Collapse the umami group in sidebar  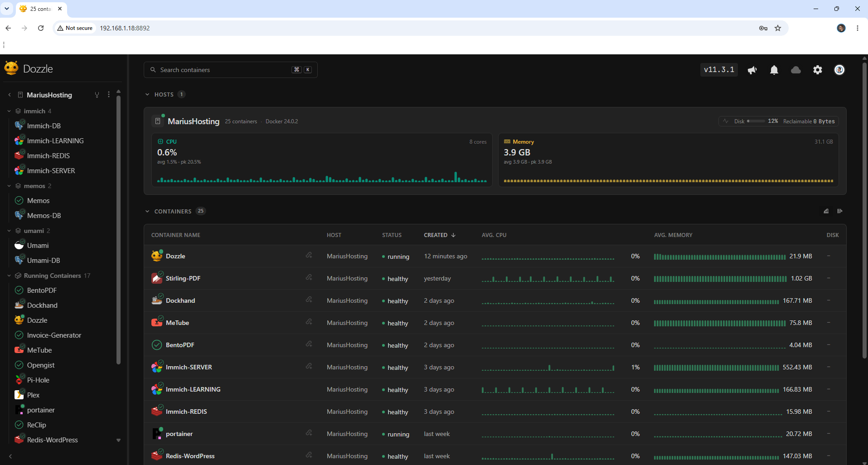tap(9, 231)
